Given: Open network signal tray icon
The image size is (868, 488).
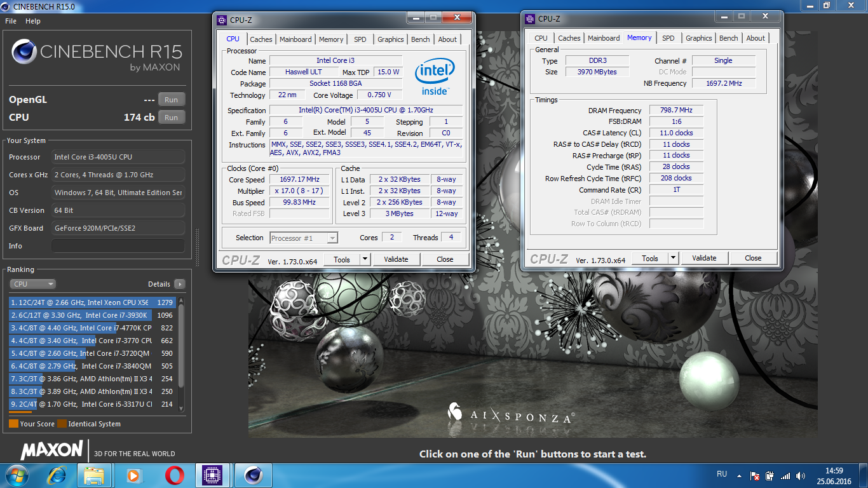Looking at the screenshot, I should pos(785,476).
